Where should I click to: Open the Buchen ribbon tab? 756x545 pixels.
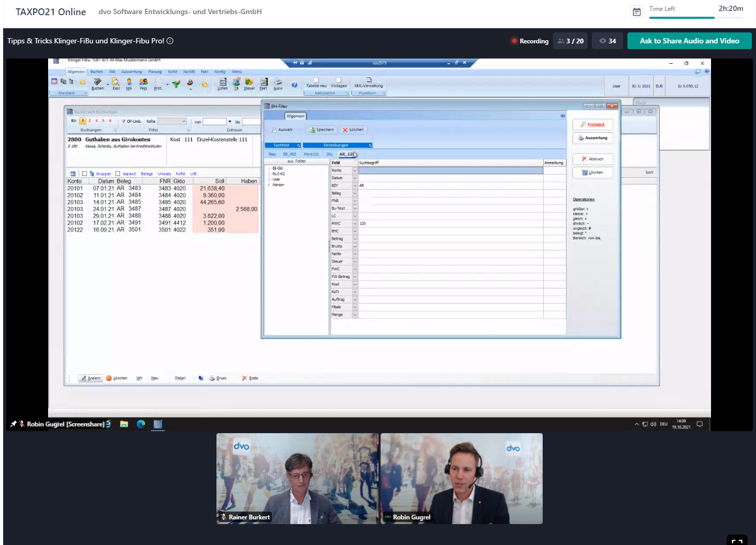[x=97, y=72]
